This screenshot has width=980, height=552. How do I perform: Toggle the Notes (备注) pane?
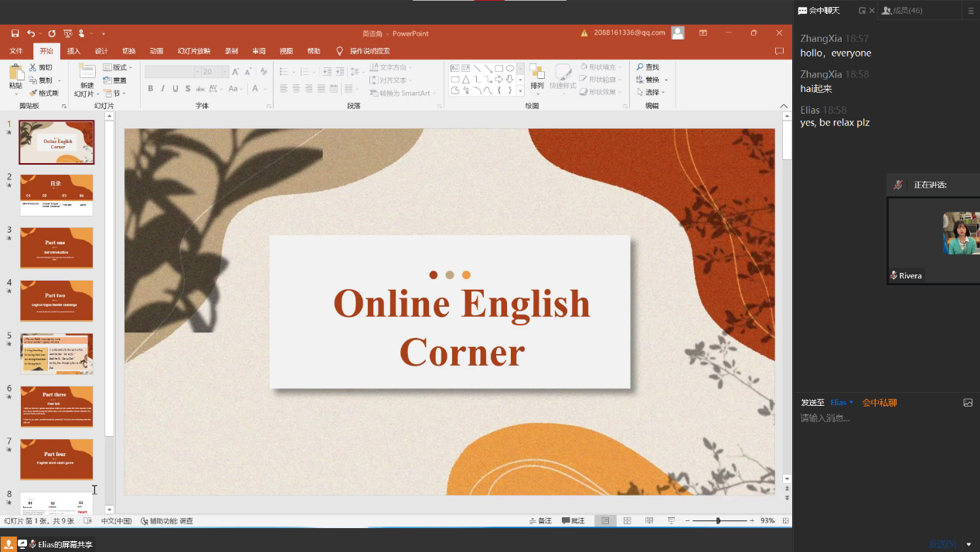[540, 521]
